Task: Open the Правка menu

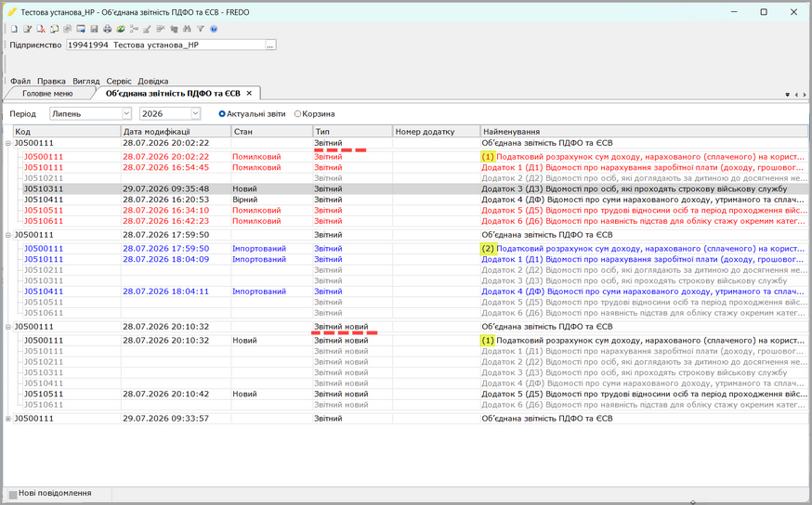Action: point(51,82)
